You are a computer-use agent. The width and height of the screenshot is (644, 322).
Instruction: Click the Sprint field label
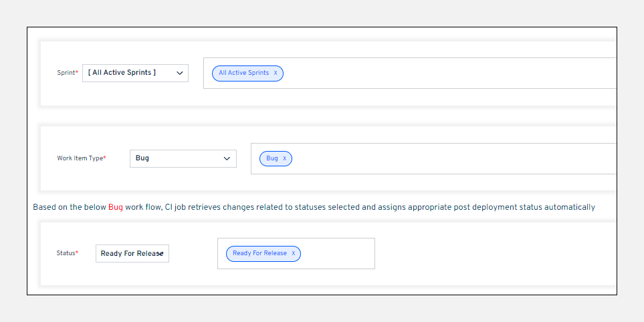click(x=66, y=73)
